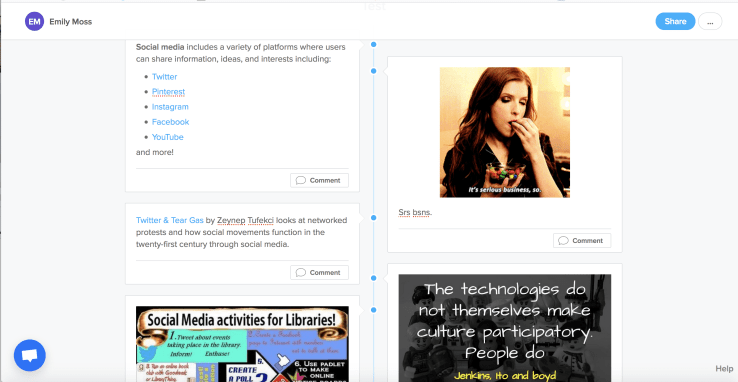Image resolution: width=738 pixels, height=382 pixels.
Task: Open the technologies quote image
Action: point(505,328)
